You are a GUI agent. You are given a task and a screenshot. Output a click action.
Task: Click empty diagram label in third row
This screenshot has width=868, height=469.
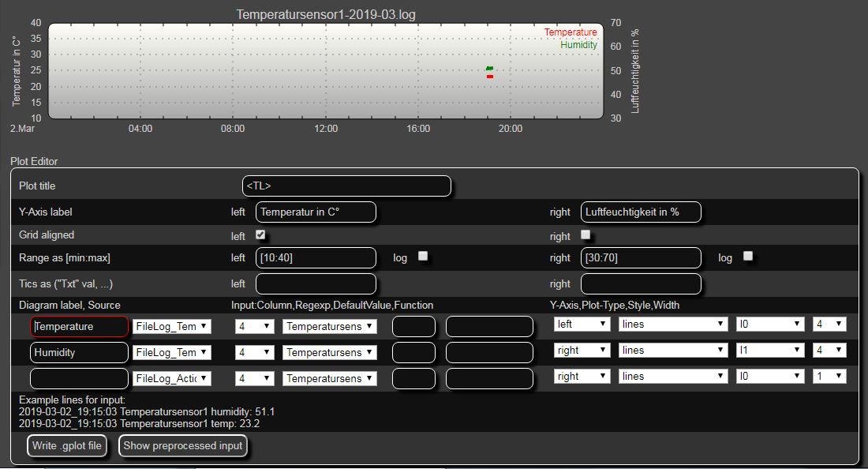tap(79, 379)
